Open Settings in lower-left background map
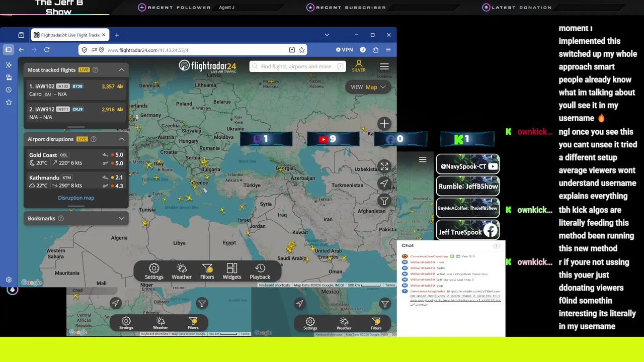 [126, 323]
